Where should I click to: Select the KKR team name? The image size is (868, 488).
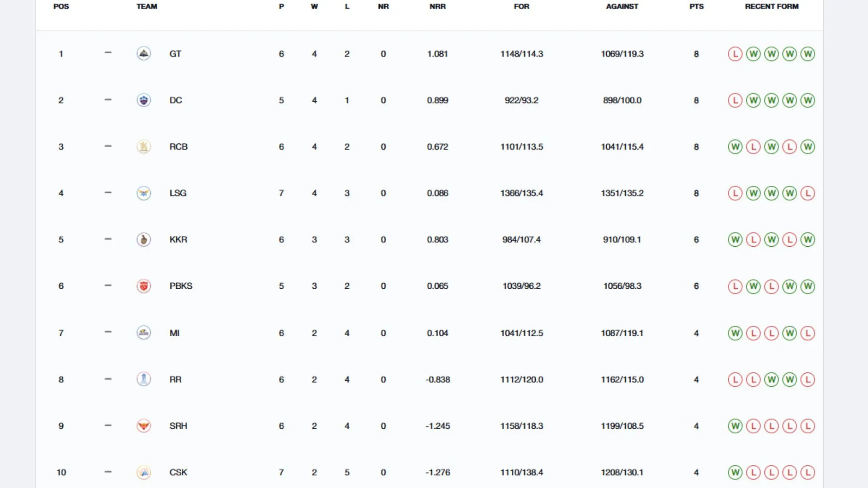point(179,239)
